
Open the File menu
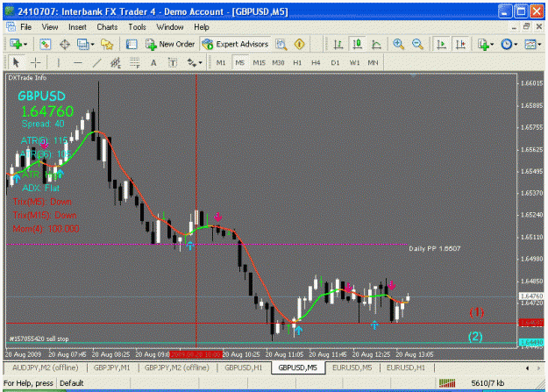[x=25, y=27]
